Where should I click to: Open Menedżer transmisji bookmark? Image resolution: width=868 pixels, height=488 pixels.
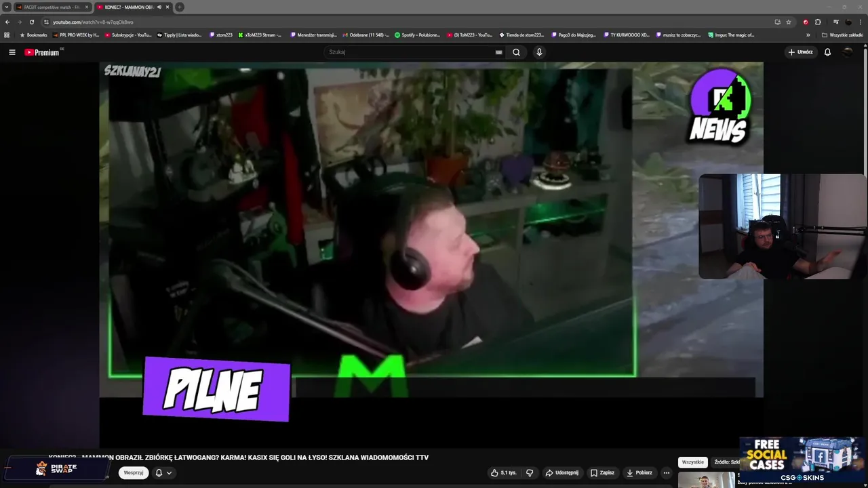point(313,35)
